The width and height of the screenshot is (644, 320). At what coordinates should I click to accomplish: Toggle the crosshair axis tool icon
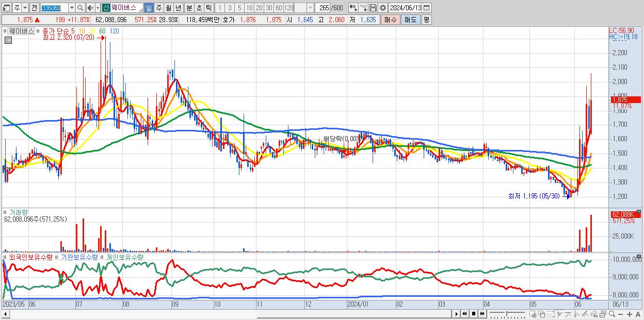559,314
